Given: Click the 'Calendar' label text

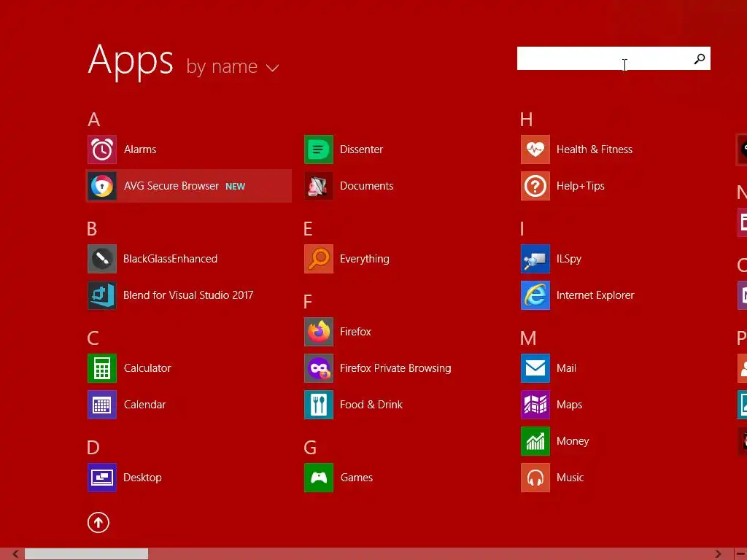Looking at the screenshot, I should pyautogui.click(x=145, y=405).
